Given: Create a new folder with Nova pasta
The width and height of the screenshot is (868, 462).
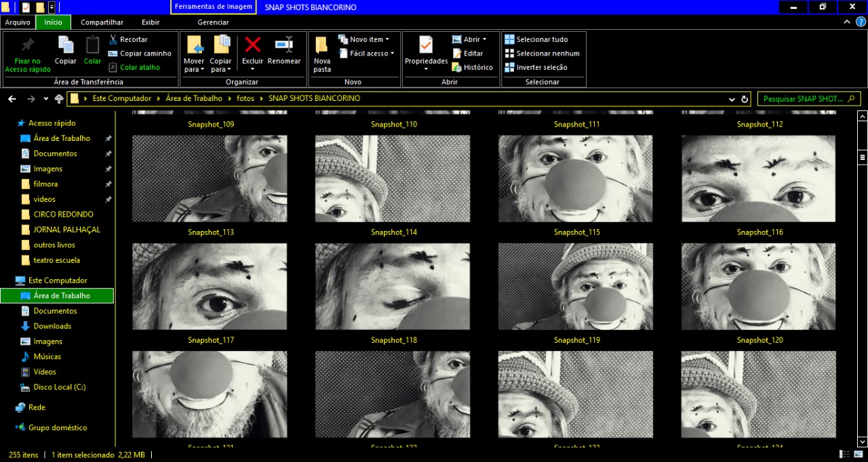Looking at the screenshot, I should (x=322, y=53).
